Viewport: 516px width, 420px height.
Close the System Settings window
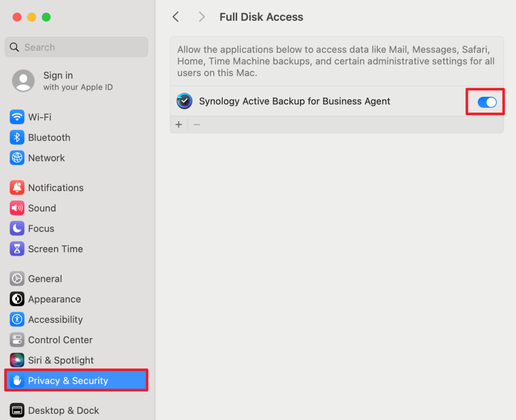click(x=17, y=17)
